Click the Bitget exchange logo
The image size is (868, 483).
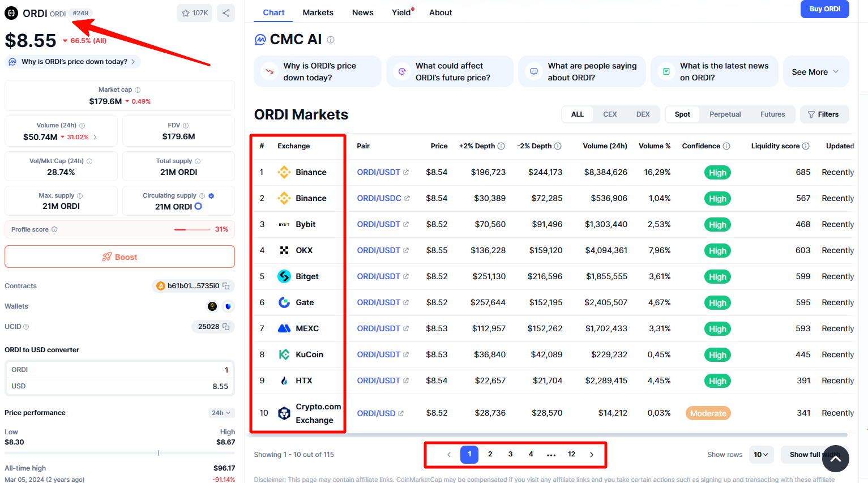tap(284, 276)
